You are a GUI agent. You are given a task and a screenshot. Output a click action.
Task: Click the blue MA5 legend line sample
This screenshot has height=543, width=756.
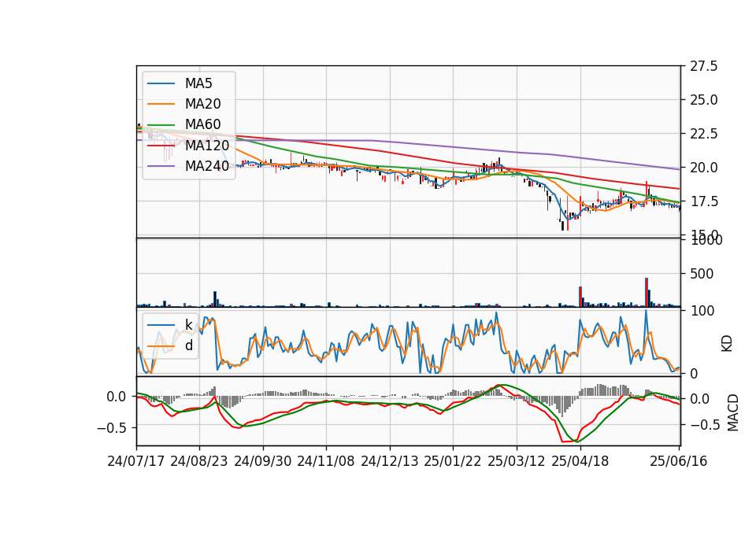(161, 84)
